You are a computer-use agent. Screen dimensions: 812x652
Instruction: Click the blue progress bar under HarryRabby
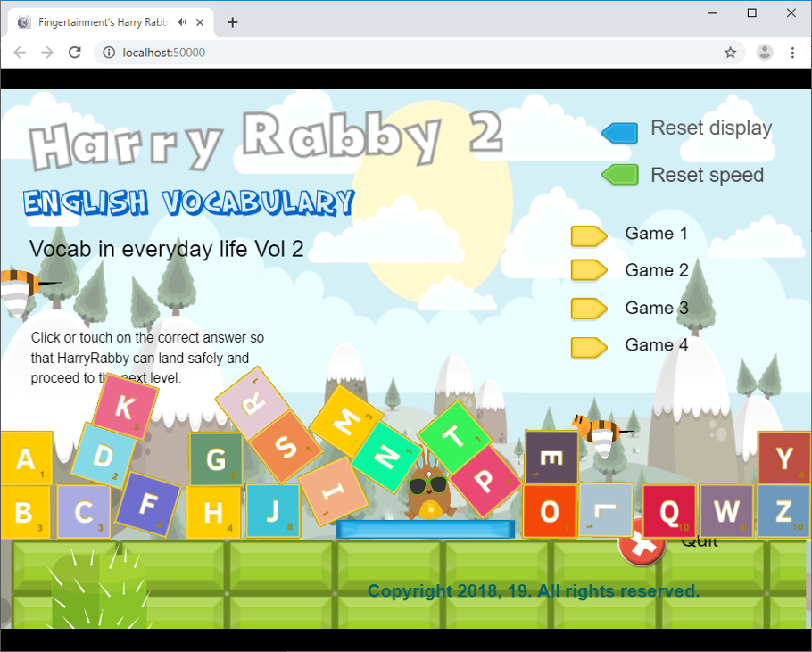pos(426,528)
